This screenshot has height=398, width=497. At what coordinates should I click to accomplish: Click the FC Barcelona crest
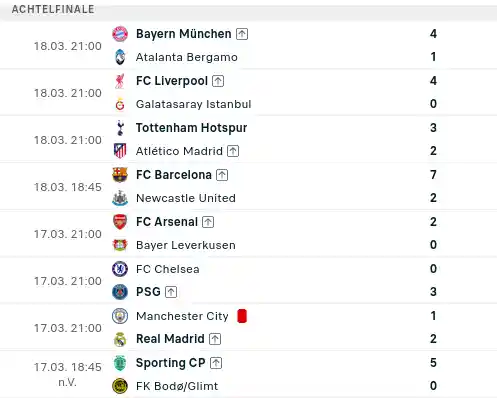click(120, 175)
